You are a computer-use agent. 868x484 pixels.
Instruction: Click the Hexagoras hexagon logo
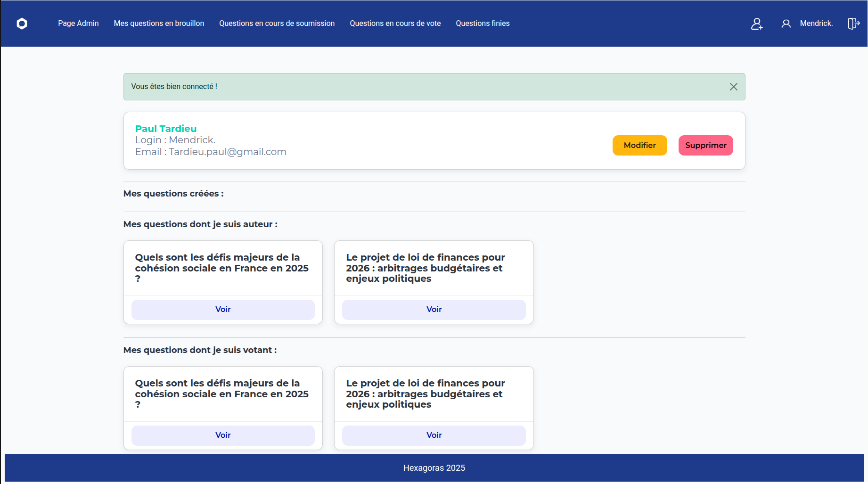(22, 24)
